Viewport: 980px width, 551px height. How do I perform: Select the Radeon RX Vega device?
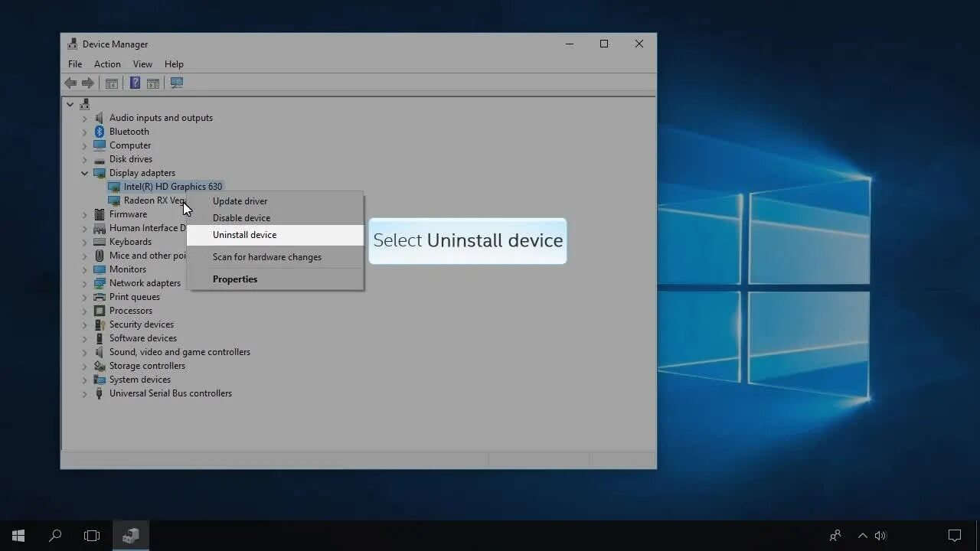pos(154,201)
